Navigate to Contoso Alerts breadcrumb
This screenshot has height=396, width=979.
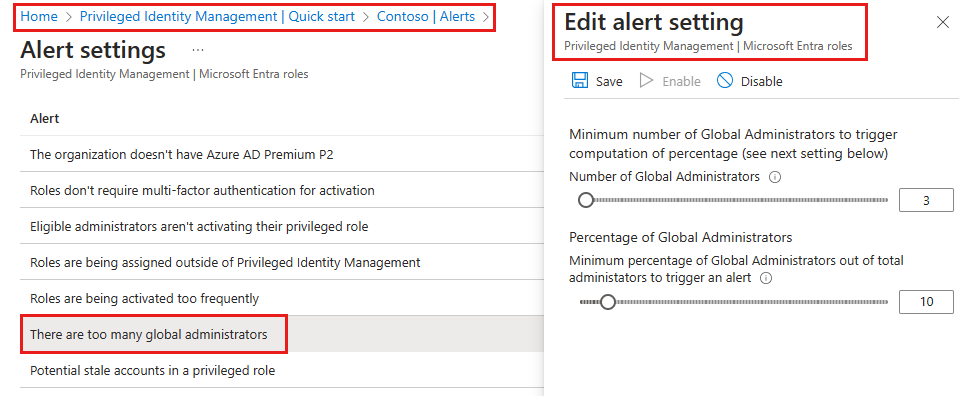(426, 16)
